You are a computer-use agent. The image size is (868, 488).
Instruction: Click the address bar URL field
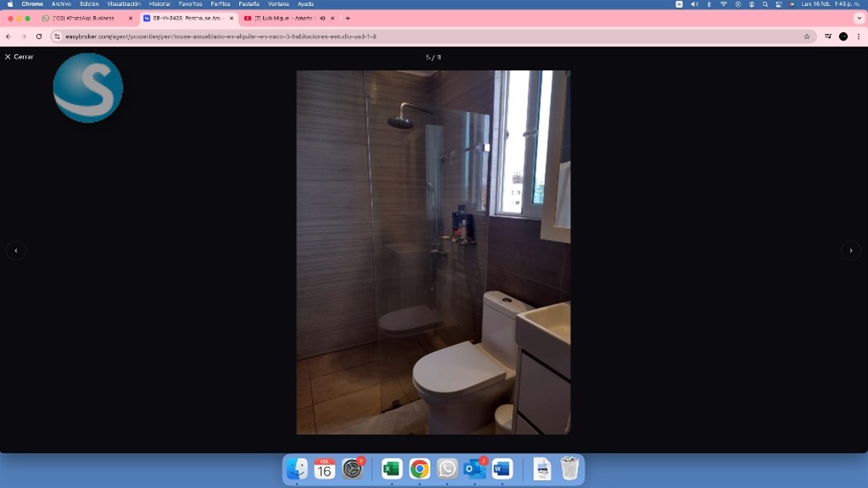(424, 36)
